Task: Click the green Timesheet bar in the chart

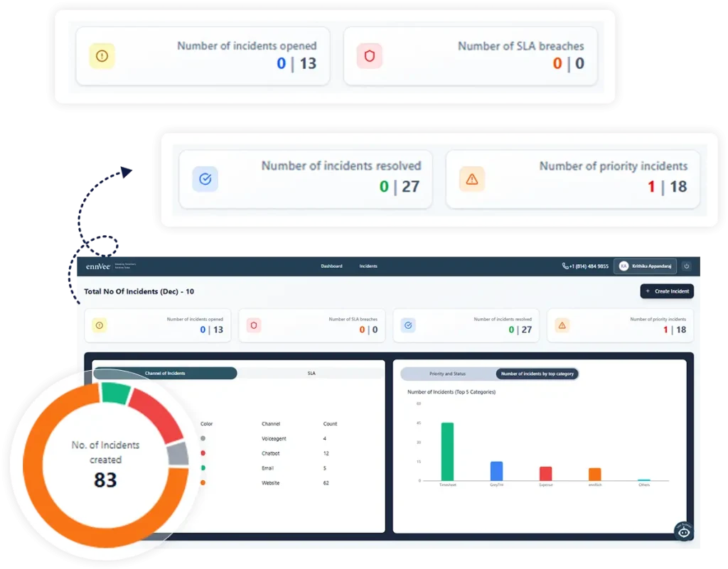Action: (x=448, y=452)
